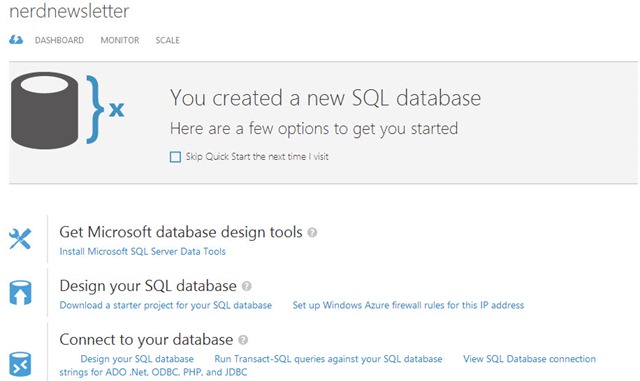
Task: Click the Design your SQL database heading text
Action: [148, 285]
